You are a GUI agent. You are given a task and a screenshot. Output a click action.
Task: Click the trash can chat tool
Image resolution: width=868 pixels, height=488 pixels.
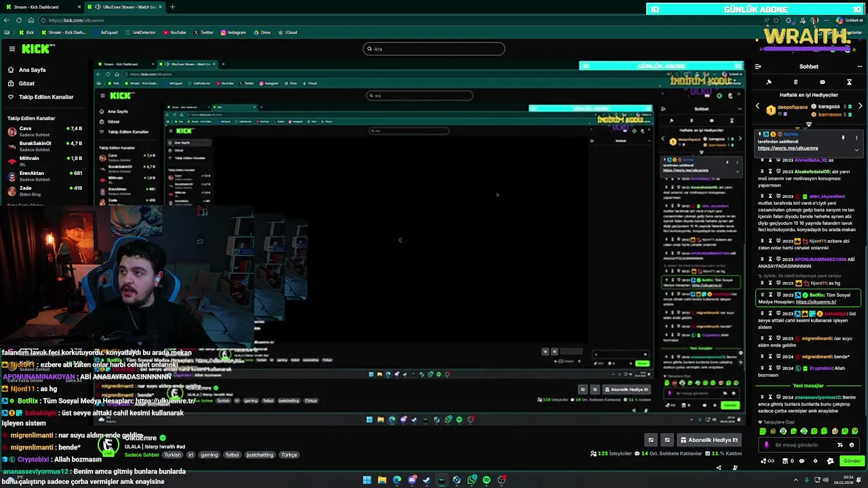point(795,82)
